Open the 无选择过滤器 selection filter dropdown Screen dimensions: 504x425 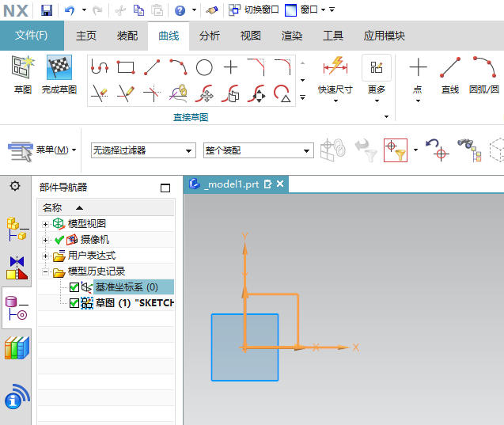click(x=143, y=150)
